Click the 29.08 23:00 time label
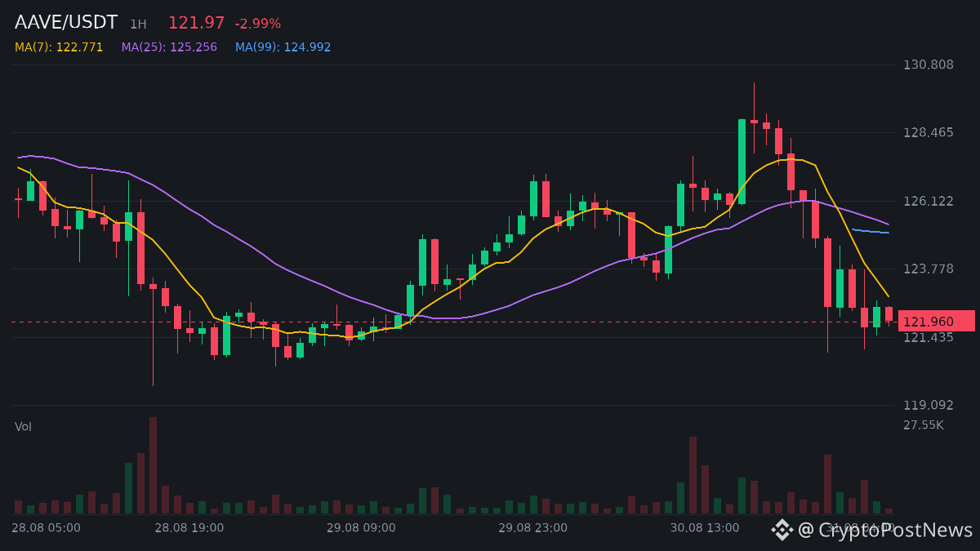The width and height of the screenshot is (980, 551). (x=533, y=528)
